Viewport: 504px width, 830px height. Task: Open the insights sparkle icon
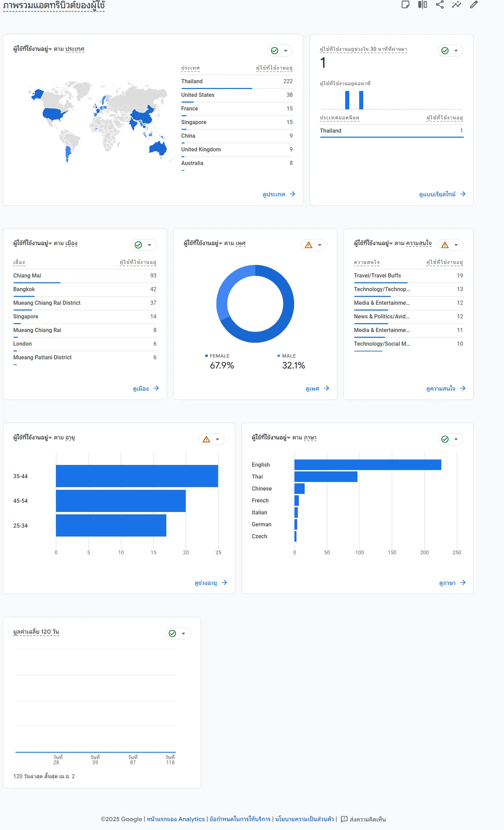(457, 4)
